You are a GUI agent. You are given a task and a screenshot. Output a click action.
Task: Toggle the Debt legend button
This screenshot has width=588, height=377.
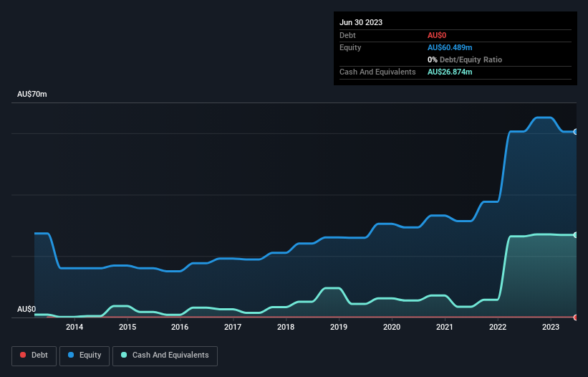[34, 355]
